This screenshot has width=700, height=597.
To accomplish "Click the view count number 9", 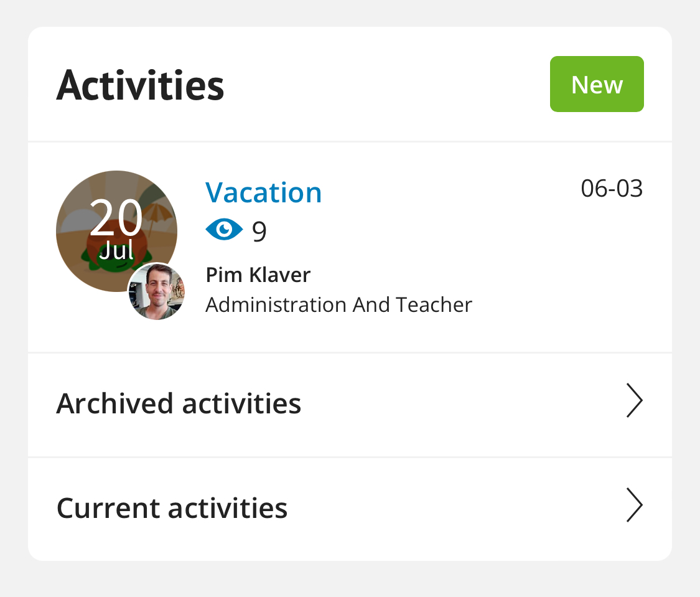I will pos(259,232).
